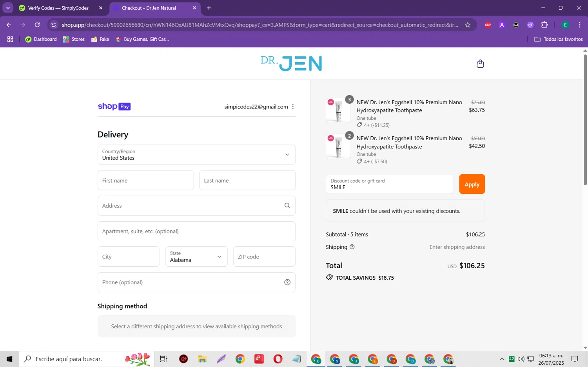
Task: Open the ABP Adblock extension
Action: [x=488, y=25]
